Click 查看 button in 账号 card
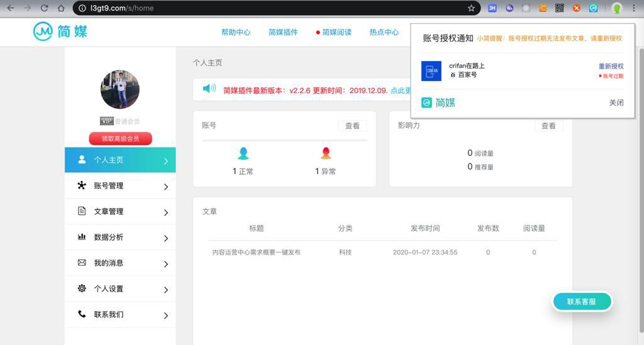This screenshot has width=644, height=345. click(x=352, y=126)
